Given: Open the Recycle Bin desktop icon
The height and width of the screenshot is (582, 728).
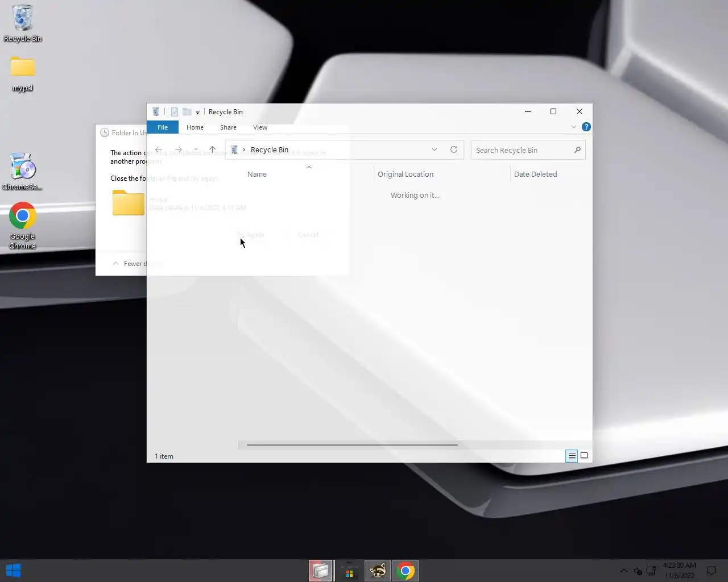Looking at the screenshot, I should (23, 23).
